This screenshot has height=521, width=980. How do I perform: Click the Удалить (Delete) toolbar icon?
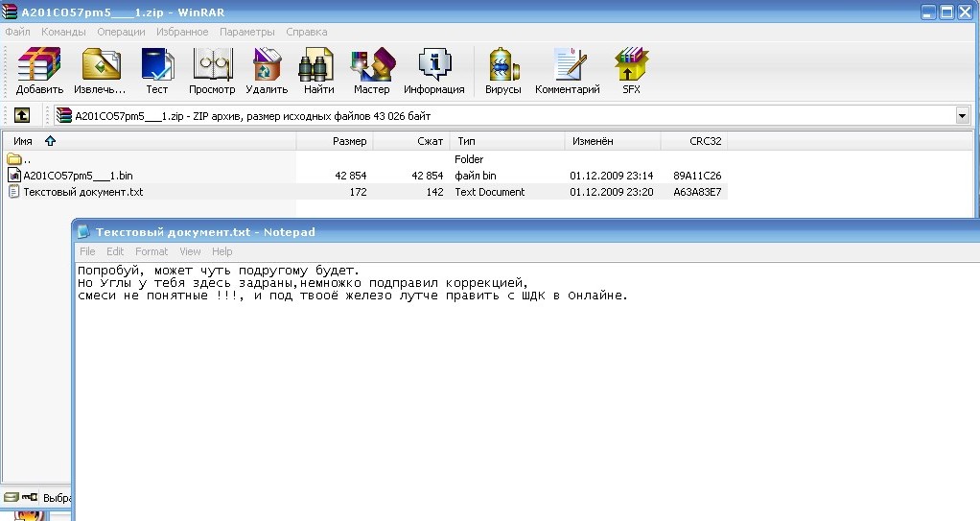[267, 64]
